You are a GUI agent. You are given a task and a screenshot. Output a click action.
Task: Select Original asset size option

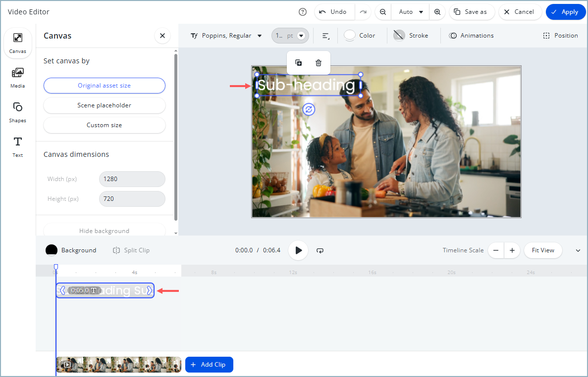coord(104,86)
